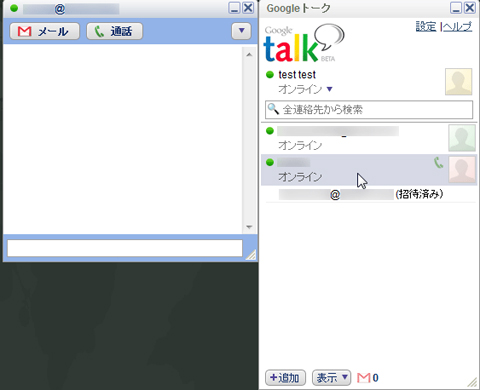Click the +追加 add contact button

click(x=285, y=378)
